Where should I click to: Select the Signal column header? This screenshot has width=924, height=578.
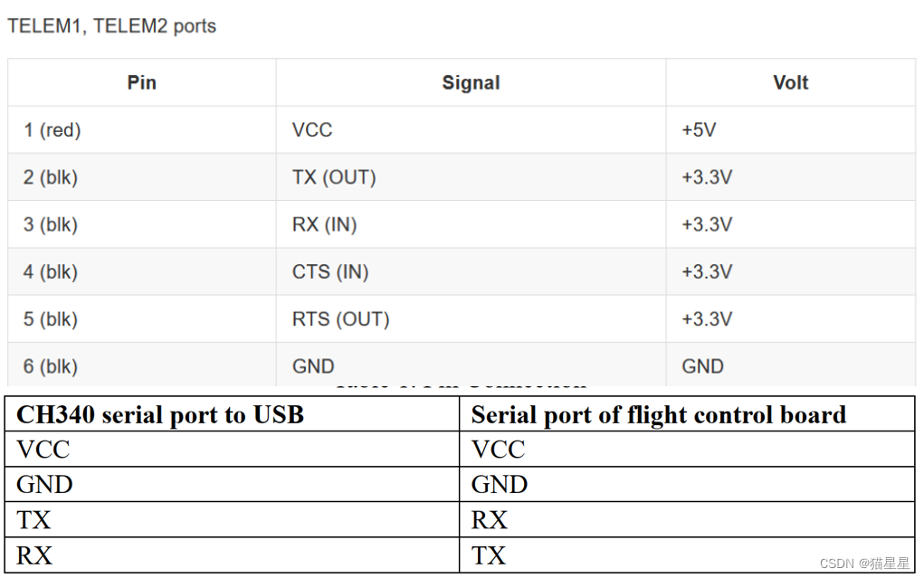[x=471, y=83]
